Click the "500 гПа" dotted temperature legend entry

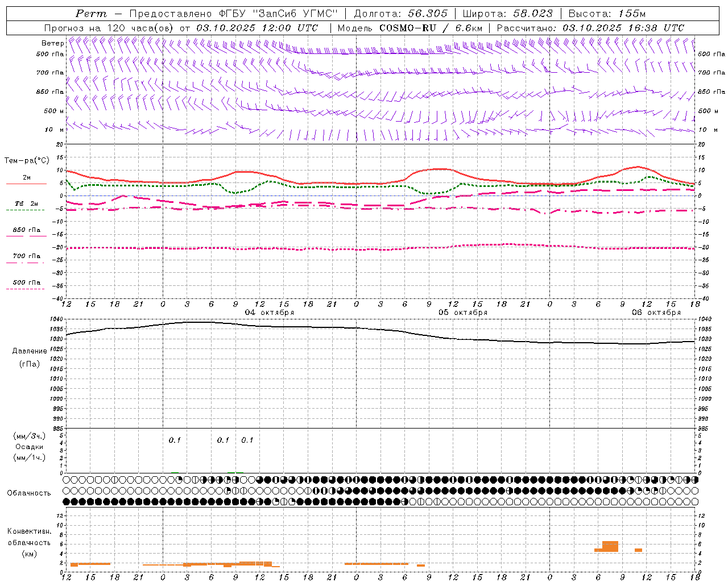pyautogui.click(x=27, y=282)
